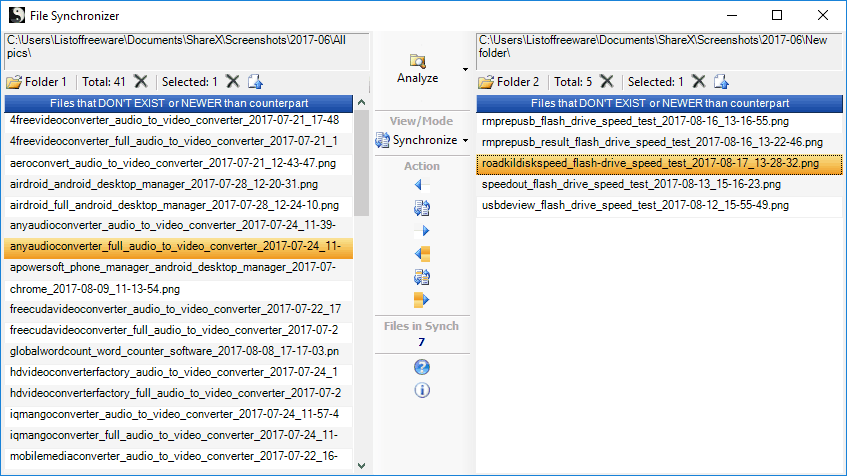Select freecudavideoconverter_audio_to_video file

pos(178,310)
